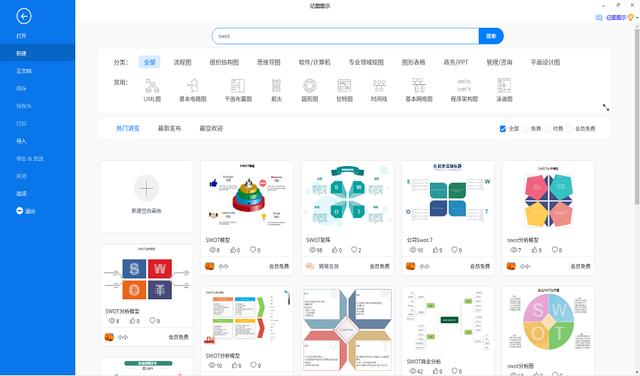Select the 新建 sidebar menu item
This screenshot has width=640, height=376.
click(x=37, y=53)
